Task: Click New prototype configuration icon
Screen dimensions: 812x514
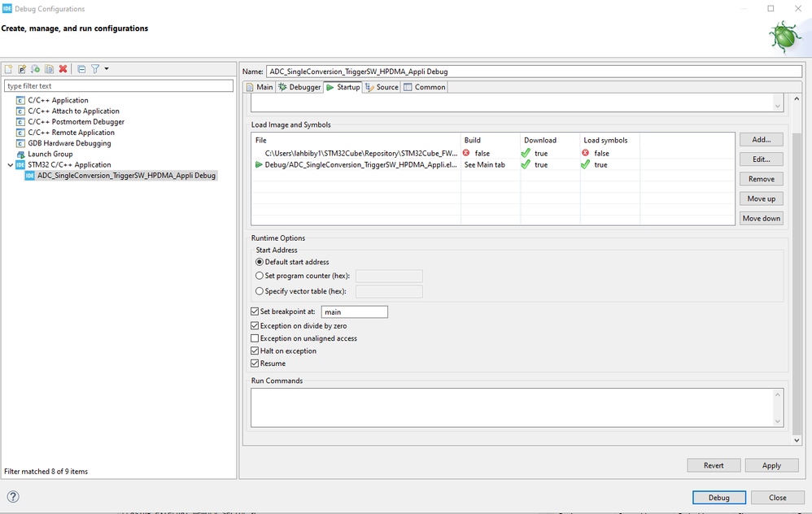Action: click(x=22, y=69)
